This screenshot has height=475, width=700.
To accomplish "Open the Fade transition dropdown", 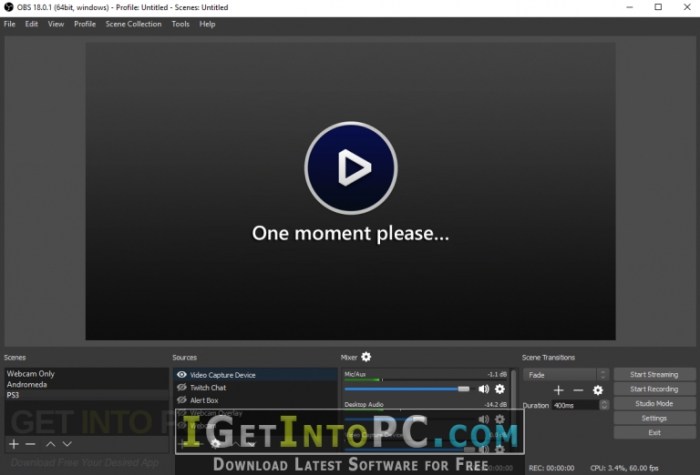I will (x=566, y=375).
